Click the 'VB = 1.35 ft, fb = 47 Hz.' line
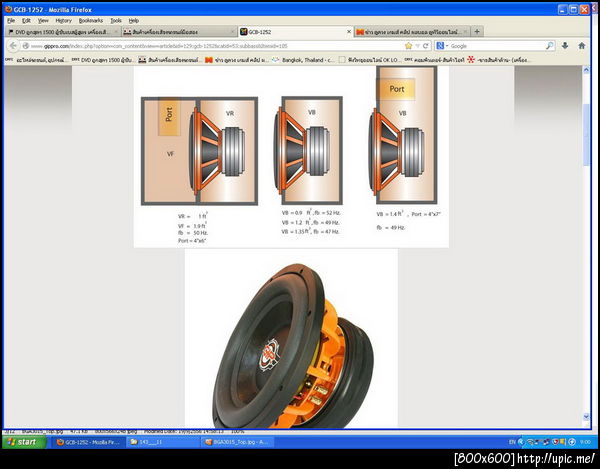 310,231
